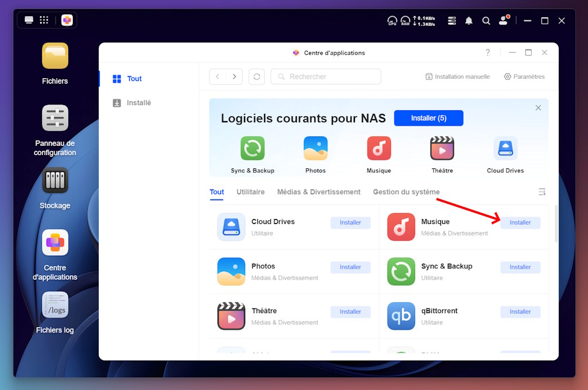Open the Fichiers desktop icon
The height and width of the screenshot is (390, 588).
pos(55,56)
